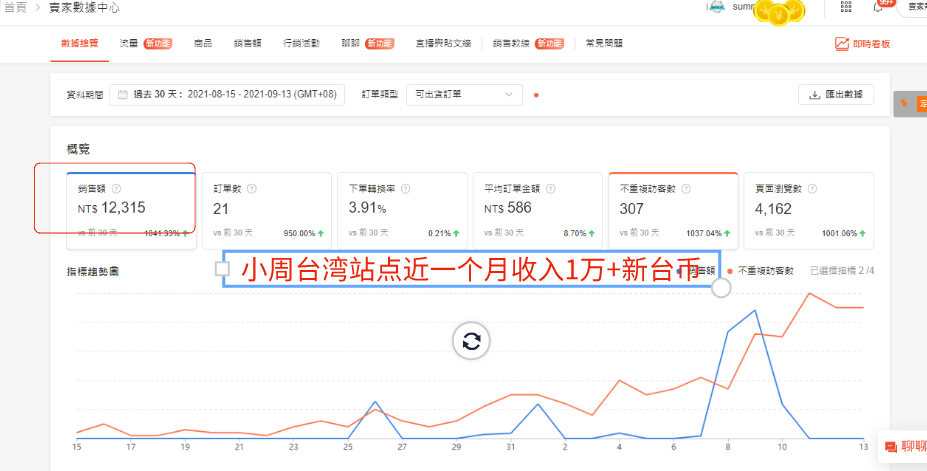Click help icon next to 銷售額

coord(116,189)
